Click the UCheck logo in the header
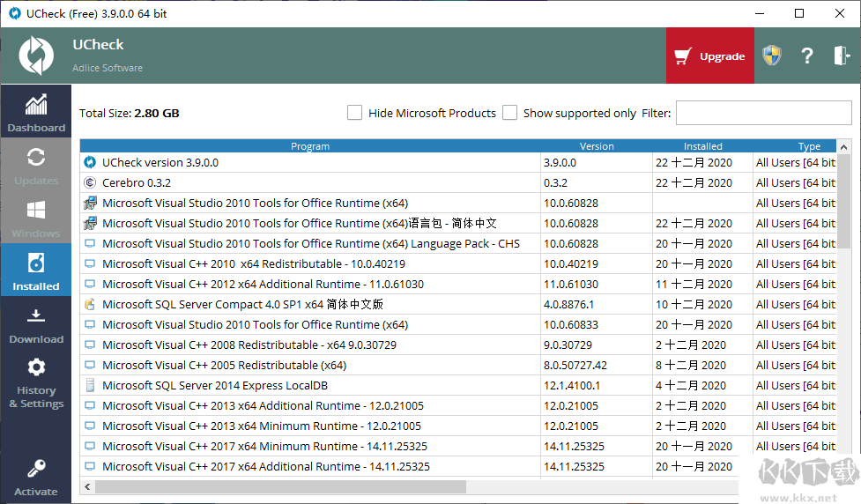This screenshot has width=861, height=504. [36, 56]
